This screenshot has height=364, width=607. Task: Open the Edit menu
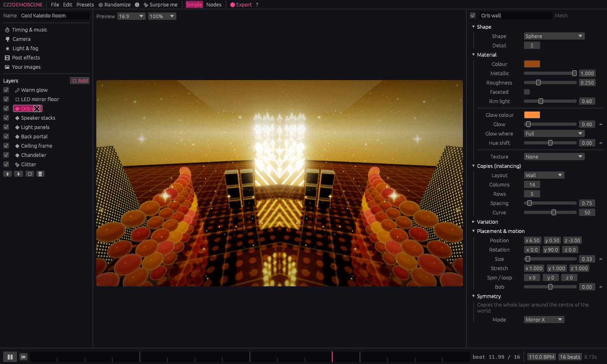pos(68,5)
